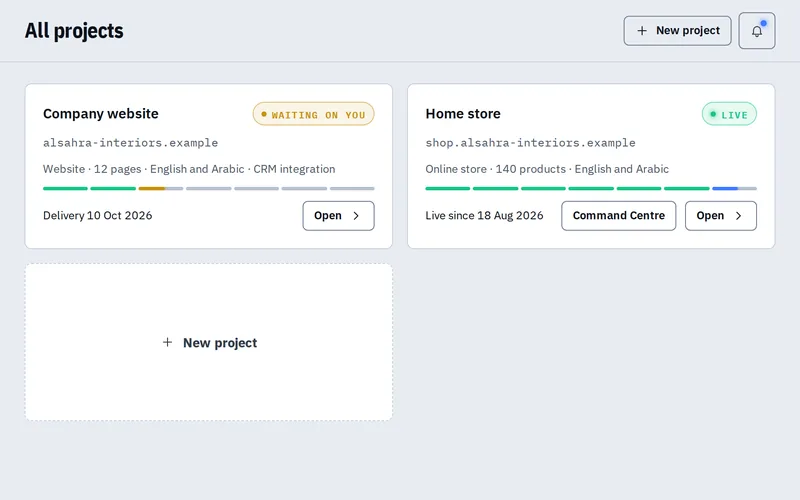Click Live since 18 Aug 2026 text
Viewport: 800px width, 500px height.
coord(484,215)
